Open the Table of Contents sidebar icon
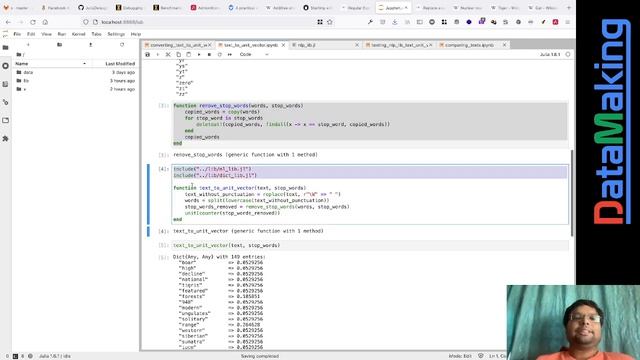 (5, 84)
